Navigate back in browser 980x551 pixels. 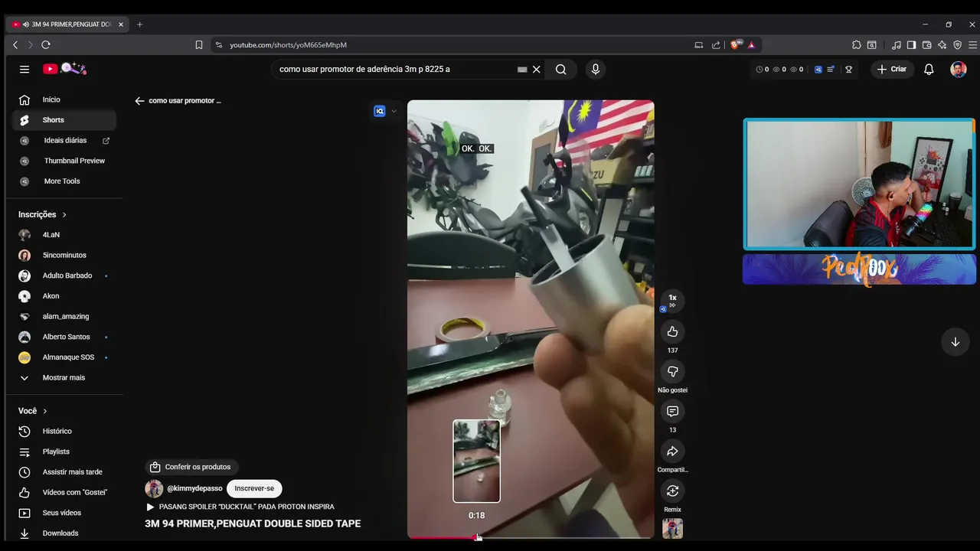pos(15,45)
